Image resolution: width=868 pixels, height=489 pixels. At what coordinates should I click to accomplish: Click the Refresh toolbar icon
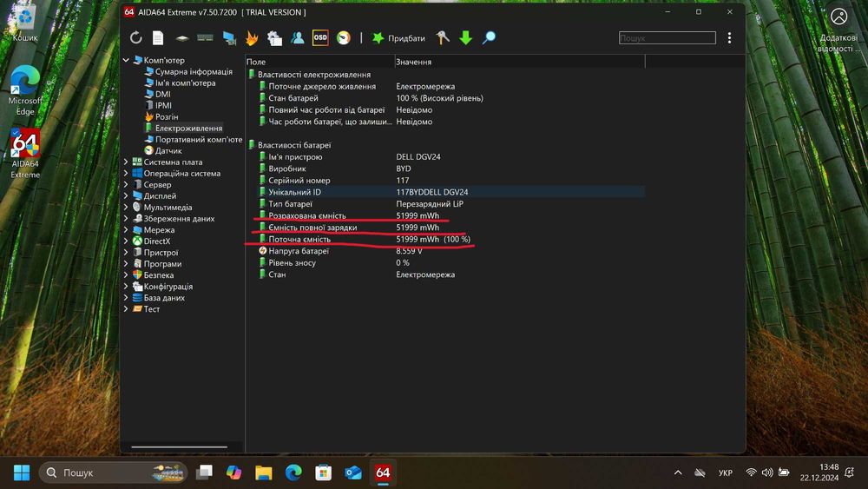[x=135, y=37]
